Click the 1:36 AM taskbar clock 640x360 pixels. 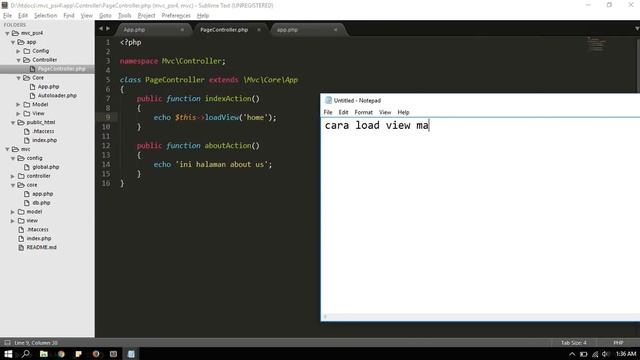[626, 354]
